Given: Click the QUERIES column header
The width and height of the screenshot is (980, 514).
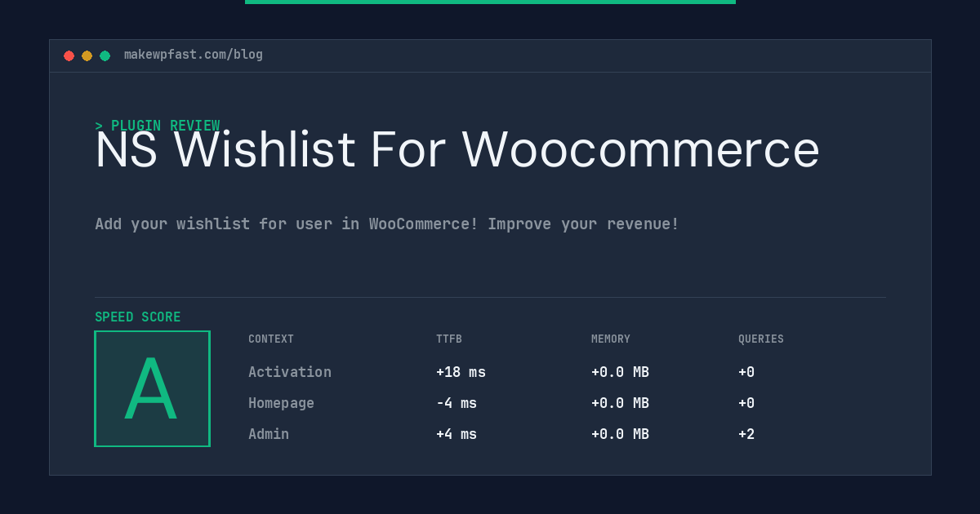Looking at the screenshot, I should (x=761, y=339).
